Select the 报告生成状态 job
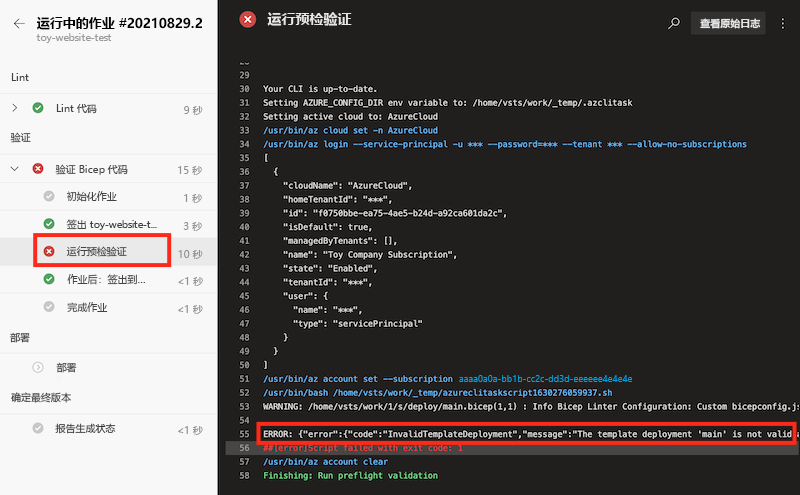 click(x=108, y=429)
